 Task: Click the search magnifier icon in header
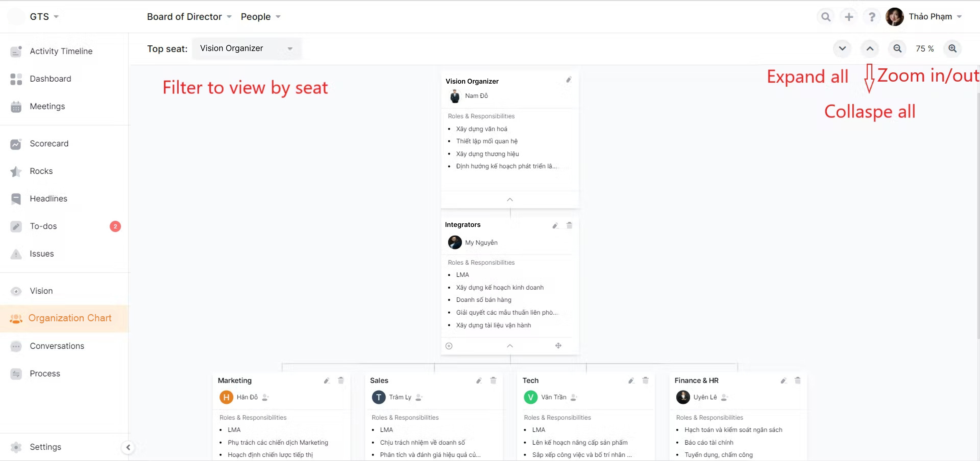click(x=826, y=17)
